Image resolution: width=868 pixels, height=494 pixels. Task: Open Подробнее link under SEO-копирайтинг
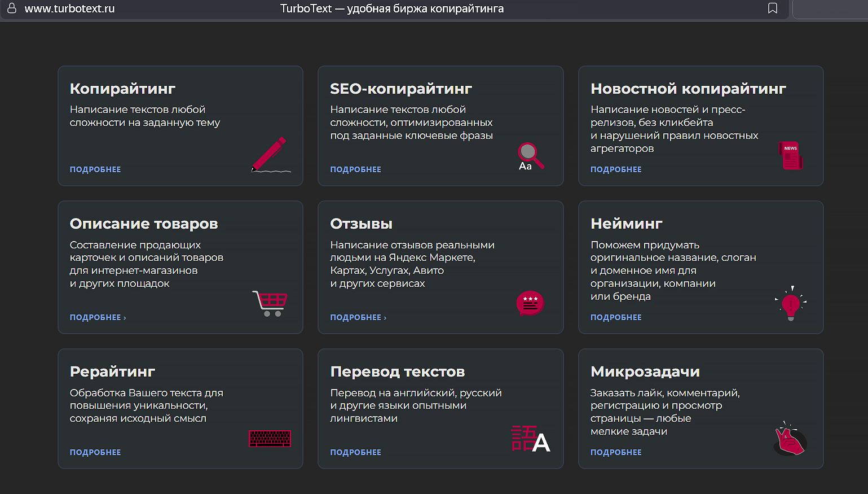click(355, 169)
